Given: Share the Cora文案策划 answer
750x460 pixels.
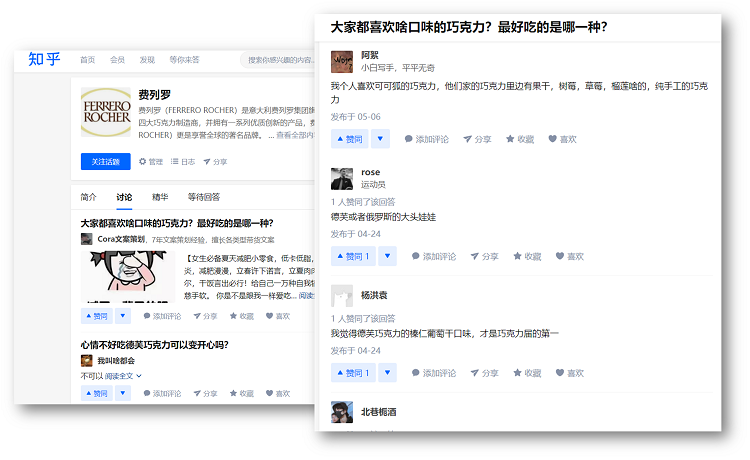Looking at the screenshot, I should point(205,316).
